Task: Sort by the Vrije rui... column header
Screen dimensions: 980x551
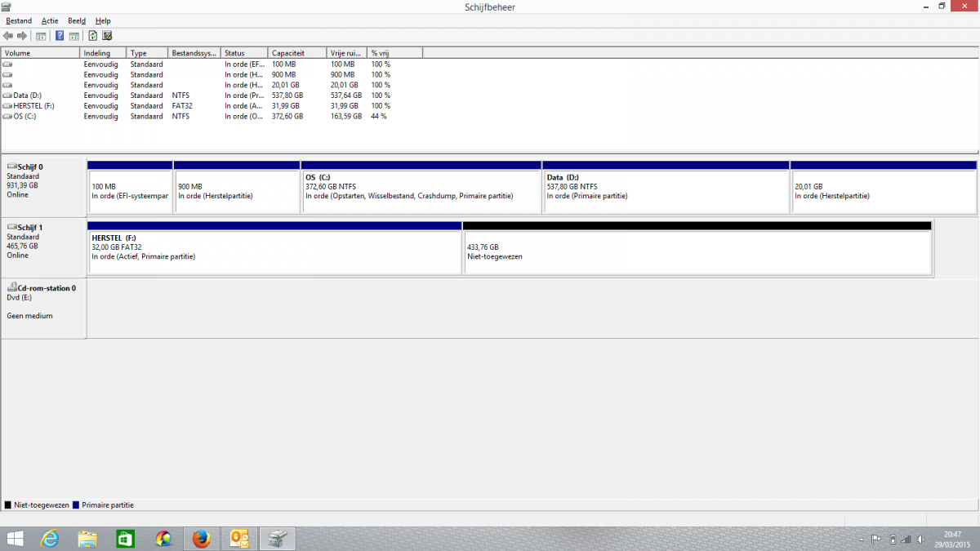Action: 347,53
